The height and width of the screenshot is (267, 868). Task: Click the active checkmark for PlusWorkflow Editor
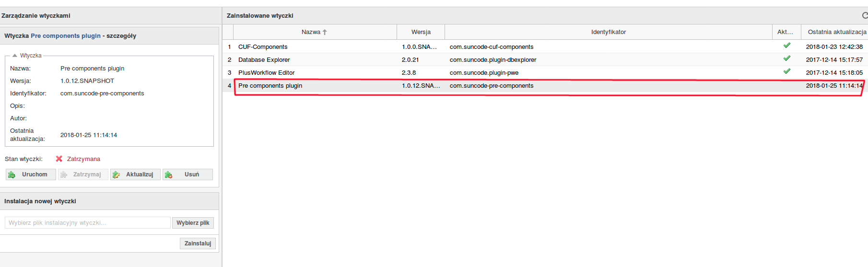point(786,71)
